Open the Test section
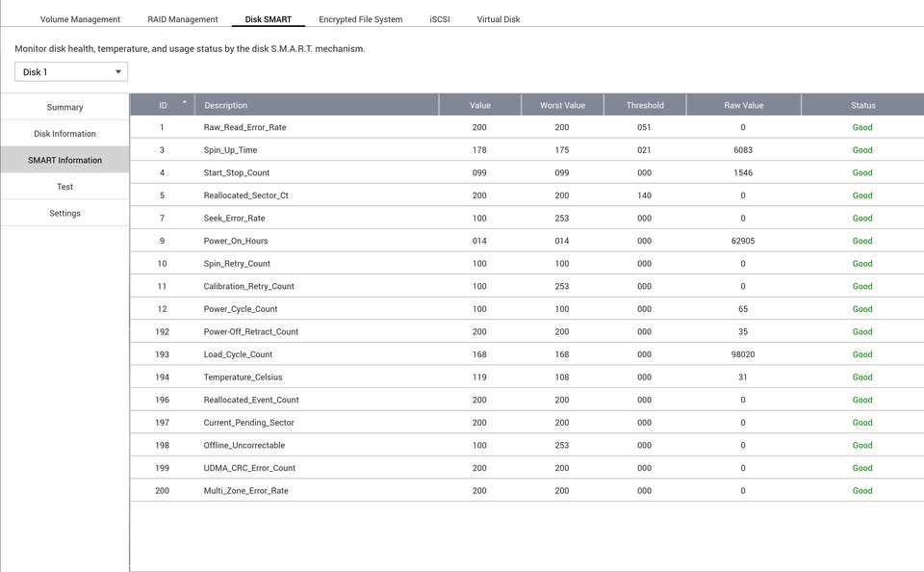Image resolution: width=924 pixels, height=572 pixels. coord(64,187)
